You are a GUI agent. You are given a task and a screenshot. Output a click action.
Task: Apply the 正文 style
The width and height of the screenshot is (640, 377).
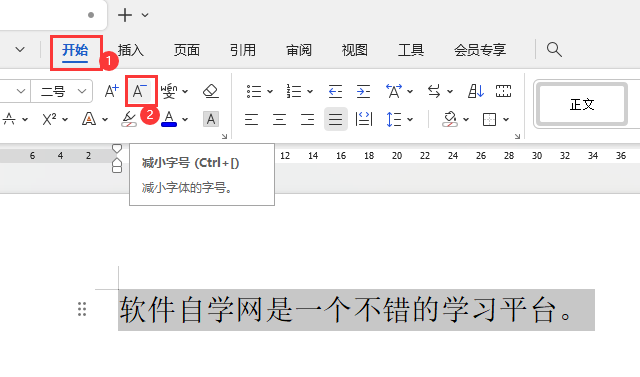(x=582, y=104)
